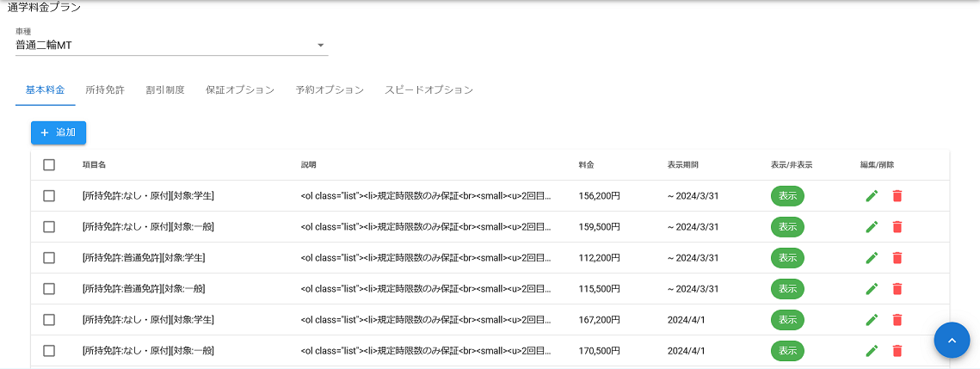Image resolution: width=980 pixels, height=369 pixels.
Task: Select the スピードオプション tab
Action: point(428,89)
